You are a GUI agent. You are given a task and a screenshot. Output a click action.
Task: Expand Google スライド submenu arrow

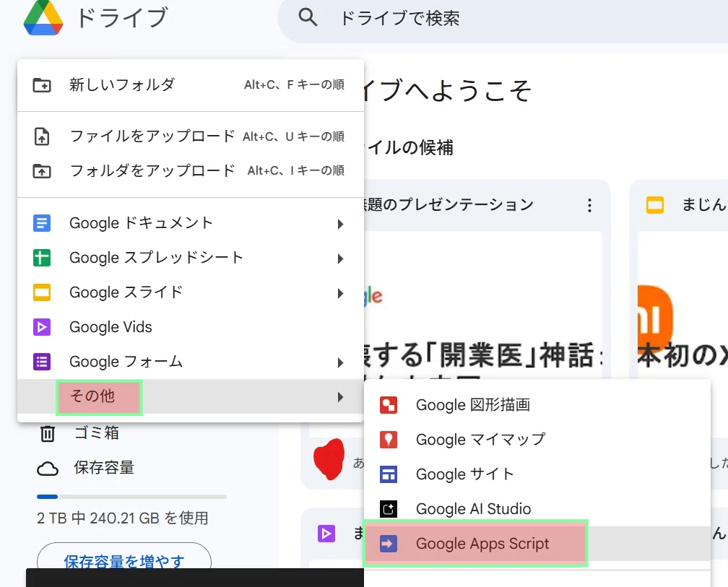[x=340, y=293]
